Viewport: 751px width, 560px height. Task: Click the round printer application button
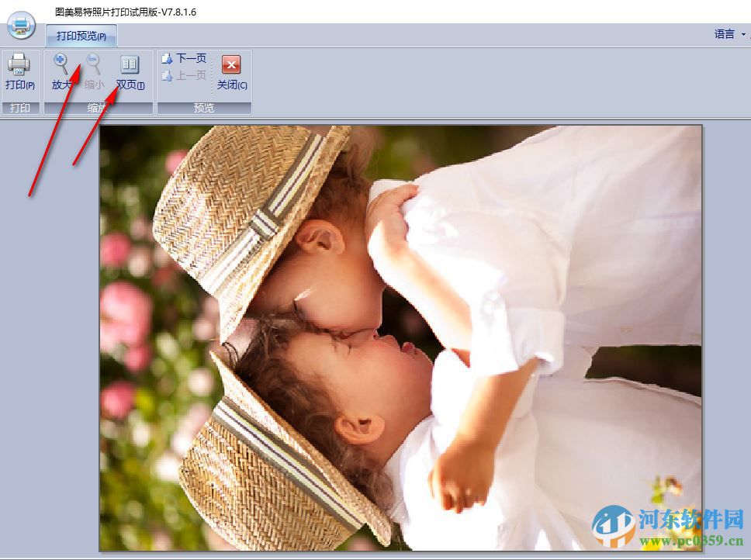(22, 24)
